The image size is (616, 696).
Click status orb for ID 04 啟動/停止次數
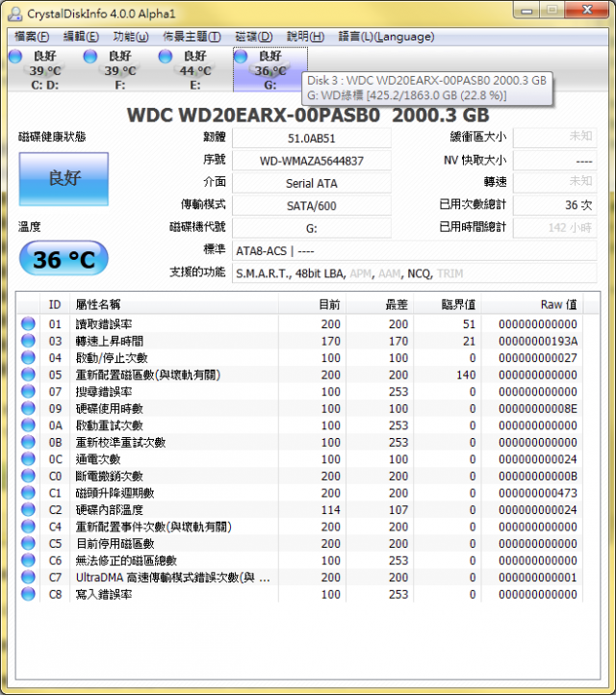coord(28,357)
